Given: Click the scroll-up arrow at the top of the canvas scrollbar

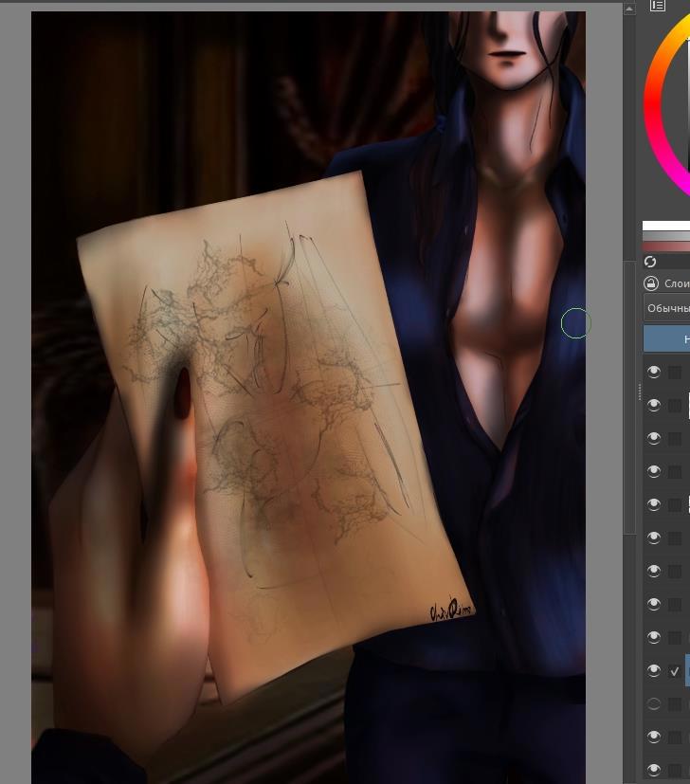Looking at the screenshot, I should [629, 9].
